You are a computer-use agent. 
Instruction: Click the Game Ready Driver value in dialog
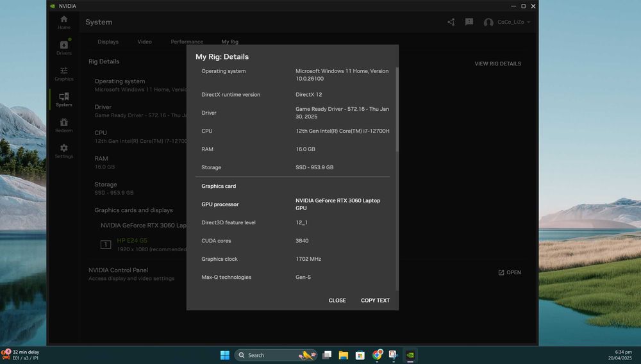click(x=342, y=113)
